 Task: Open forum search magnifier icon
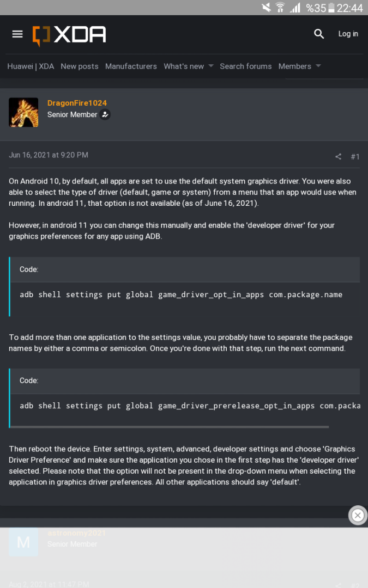coord(319,34)
